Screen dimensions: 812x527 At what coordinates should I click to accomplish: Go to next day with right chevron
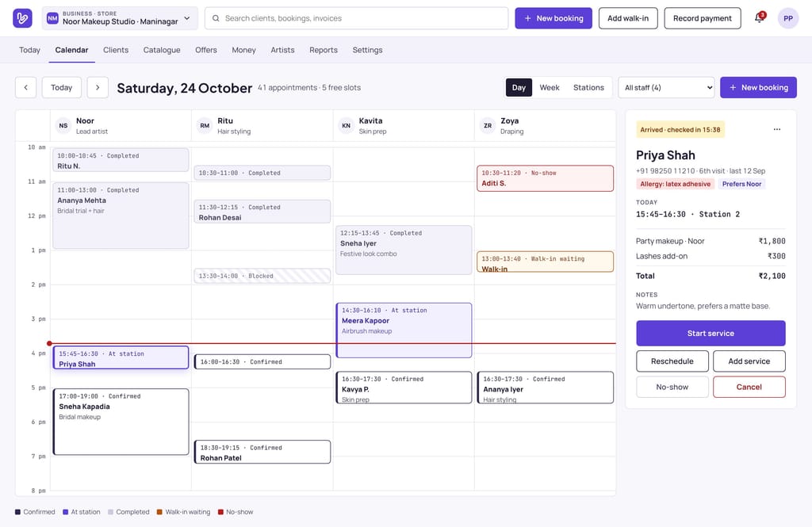(98, 87)
